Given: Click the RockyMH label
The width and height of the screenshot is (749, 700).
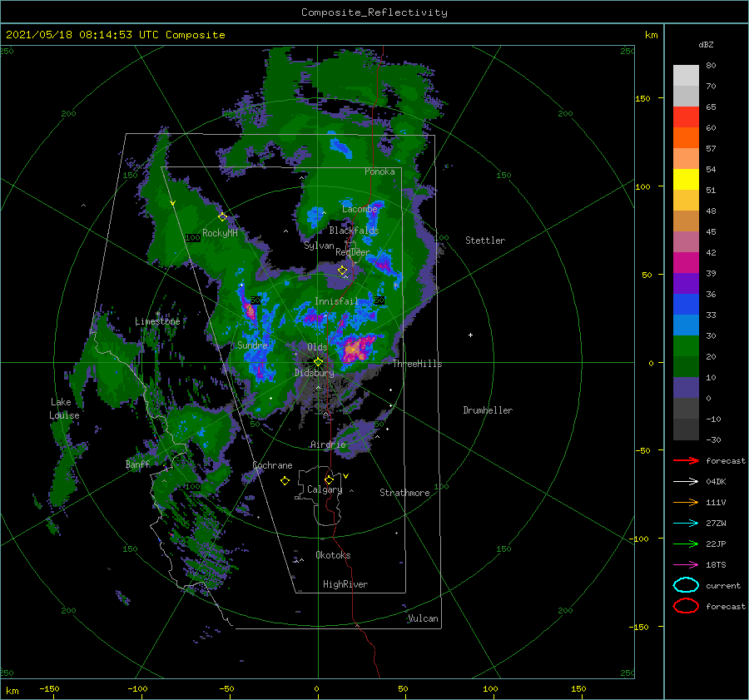Looking at the screenshot, I should pos(220,233).
